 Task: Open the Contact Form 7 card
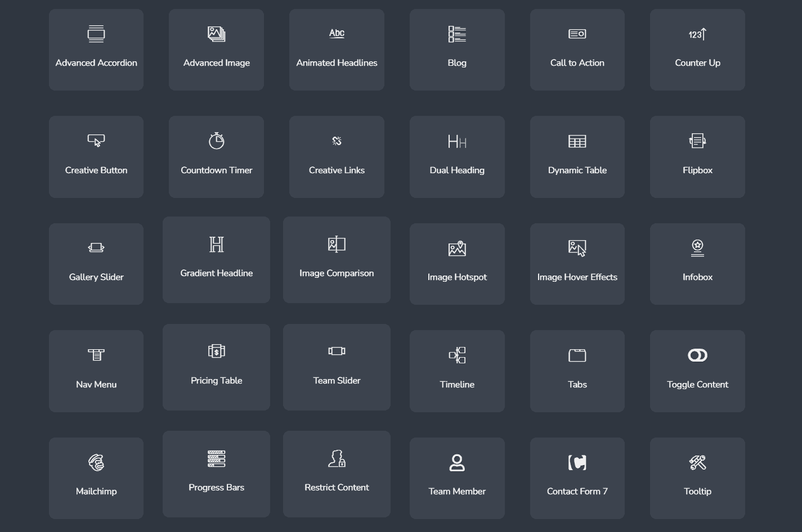tap(577, 478)
